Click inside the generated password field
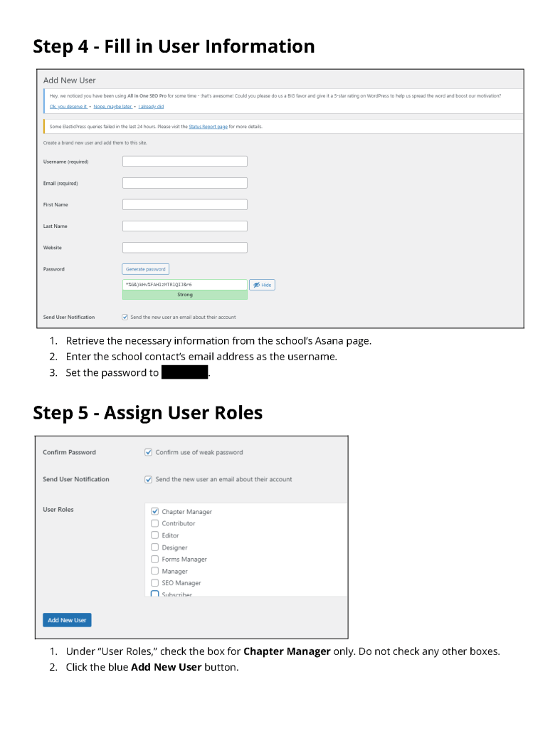This screenshot has width=560, height=729. point(184,284)
